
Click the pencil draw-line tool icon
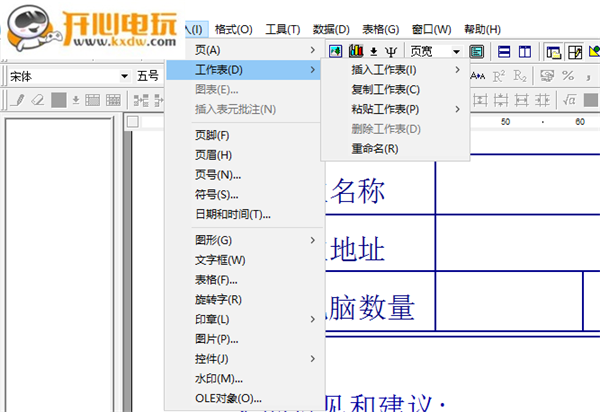coord(18,100)
